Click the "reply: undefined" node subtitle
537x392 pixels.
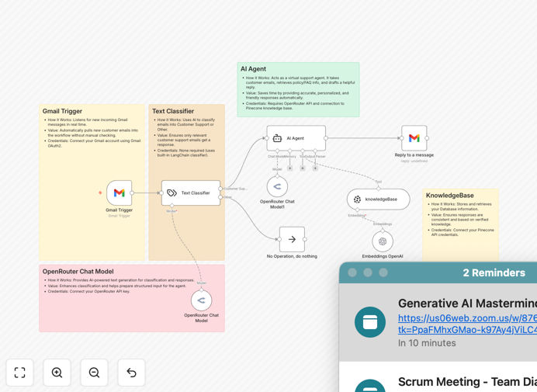[x=414, y=161]
